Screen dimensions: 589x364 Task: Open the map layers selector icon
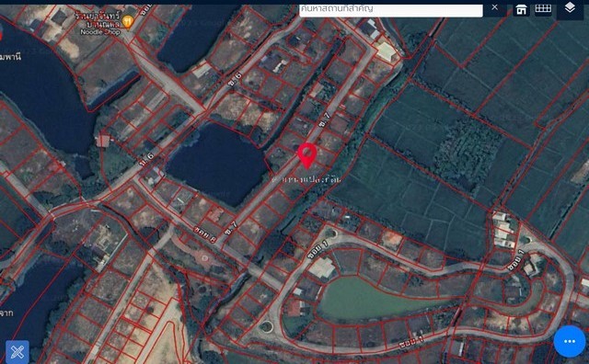[x=570, y=7]
